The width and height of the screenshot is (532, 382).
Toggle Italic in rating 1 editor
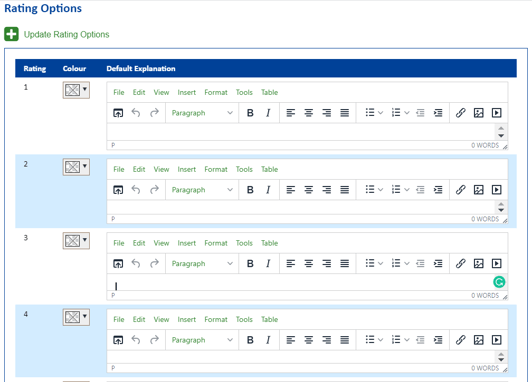[x=268, y=113]
